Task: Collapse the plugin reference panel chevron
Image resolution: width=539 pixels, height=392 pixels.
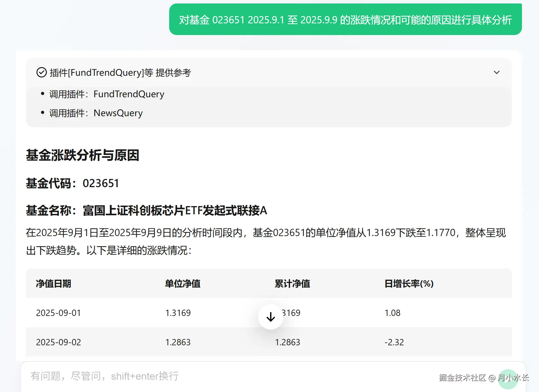Action: point(496,73)
